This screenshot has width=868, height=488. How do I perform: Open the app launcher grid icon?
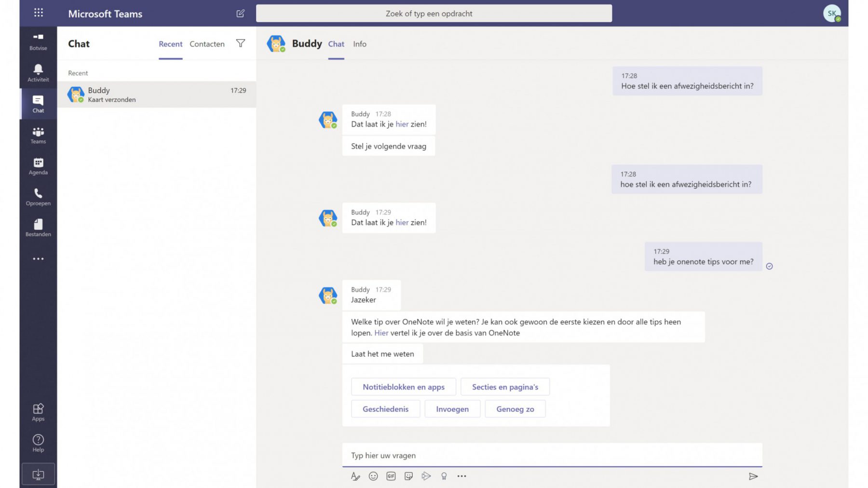39,13
